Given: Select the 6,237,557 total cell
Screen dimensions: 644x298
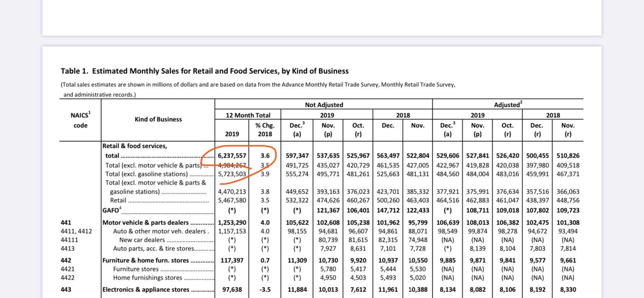Looking at the screenshot, I should point(232,155).
